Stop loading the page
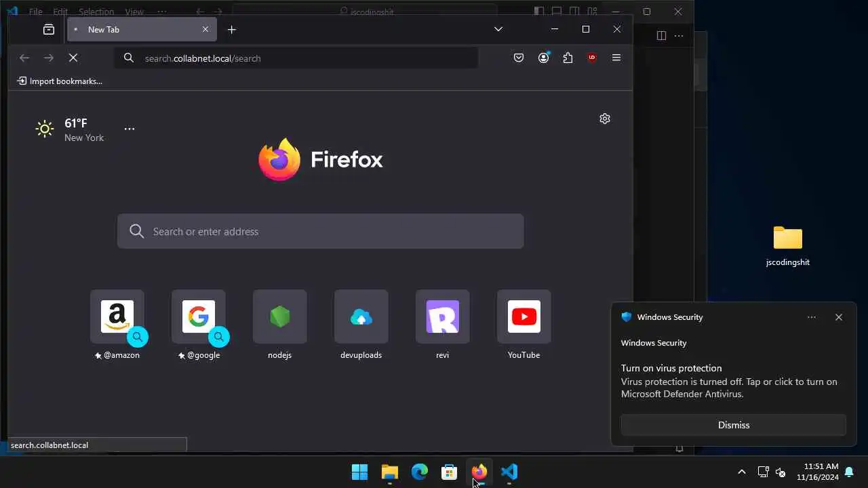The width and height of the screenshot is (868, 488). click(x=73, y=58)
